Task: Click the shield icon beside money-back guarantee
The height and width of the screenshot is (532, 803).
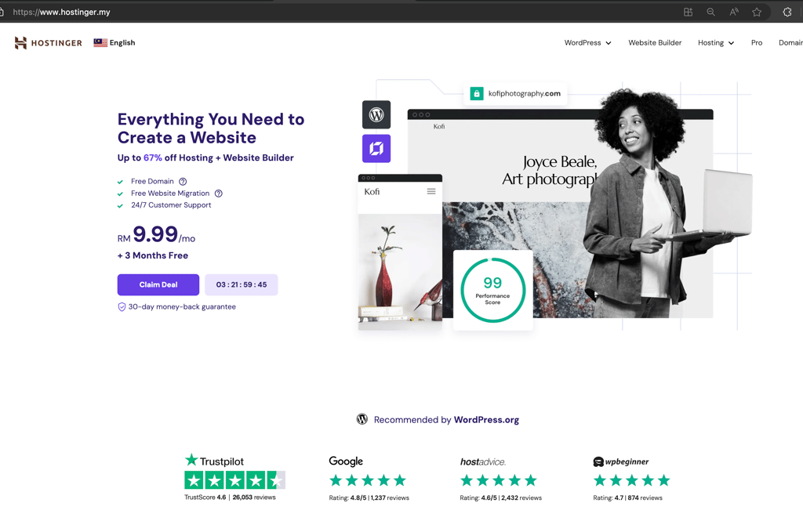Action: pos(122,307)
